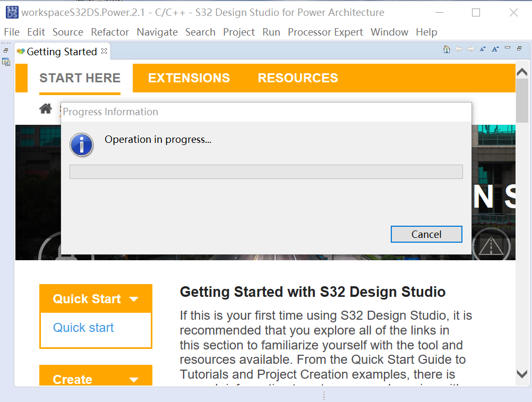The height and width of the screenshot is (402, 532).
Task: Collapse the Quick Start section
Action: tap(96, 299)
